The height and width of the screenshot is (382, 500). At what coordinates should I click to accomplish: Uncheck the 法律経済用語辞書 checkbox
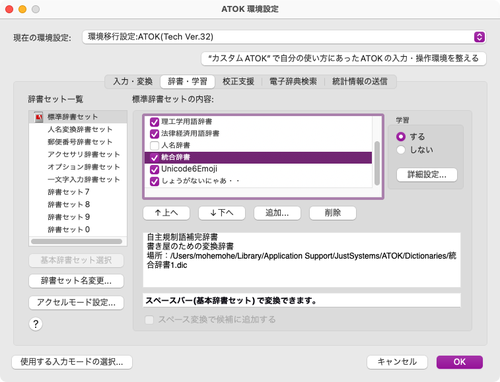pyautogui.click(x=154, y=134)
